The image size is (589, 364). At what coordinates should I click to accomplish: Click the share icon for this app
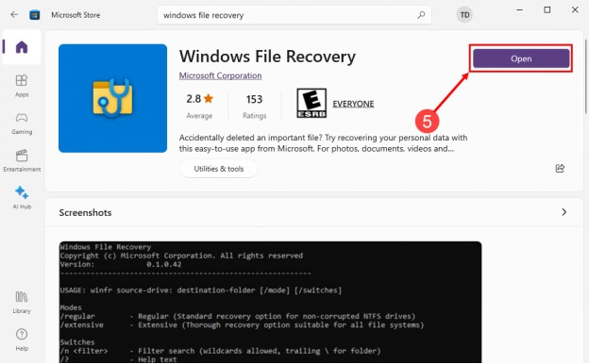(x=560, y=168)
